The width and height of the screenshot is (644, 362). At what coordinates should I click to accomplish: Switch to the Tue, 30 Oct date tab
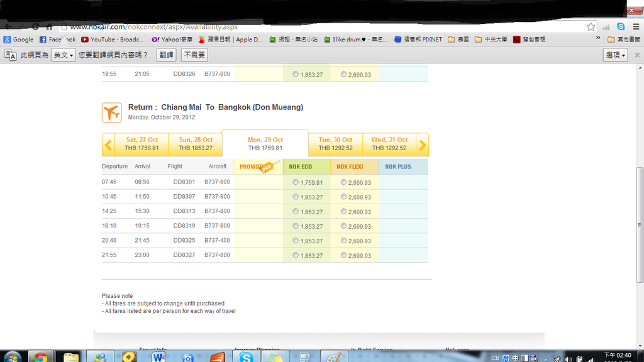(335, 145)
